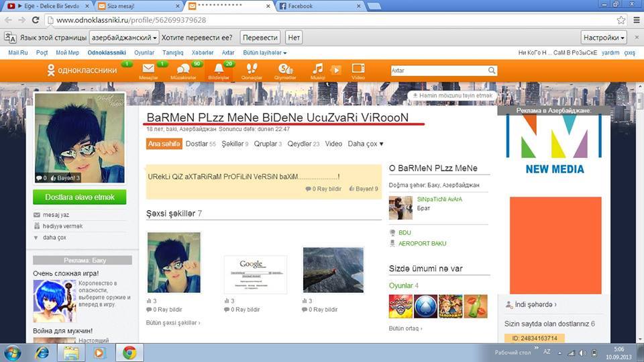Open the Mail.Ru link

(17, 52)
